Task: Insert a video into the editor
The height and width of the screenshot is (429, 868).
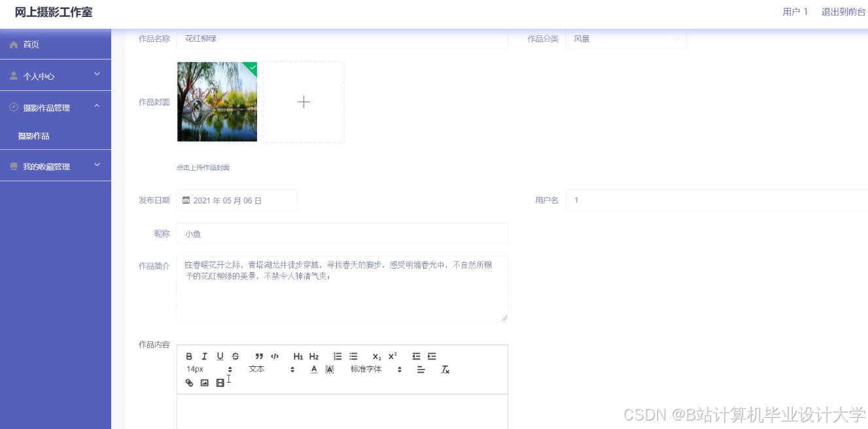Action: [220, 383]
